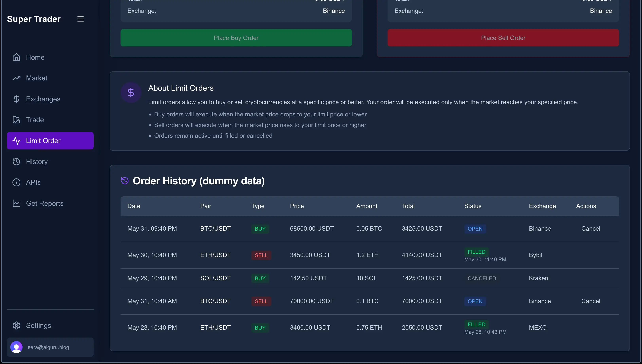Click the dollar icon in About Limit Orders
The width and height of the screenshot is (642, 364).
pos(131,92)
